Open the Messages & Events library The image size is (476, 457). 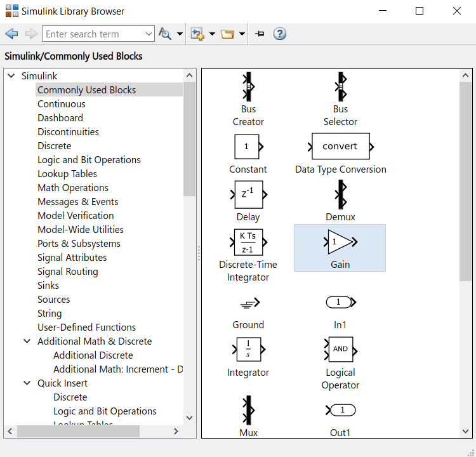click(x=77, y=201)
